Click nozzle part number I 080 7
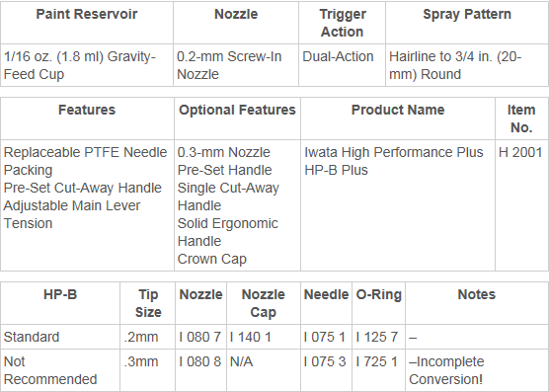Viewport: 549px width, 392px height. (x=199, y=337)
